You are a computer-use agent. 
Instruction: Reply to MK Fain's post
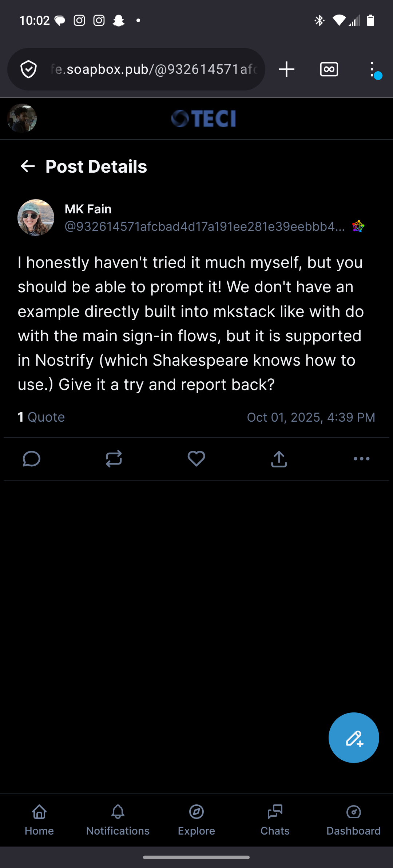point(32,459)
